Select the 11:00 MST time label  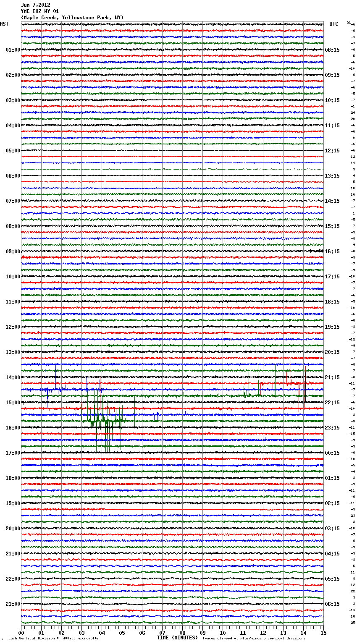click(x=13, y=302)
